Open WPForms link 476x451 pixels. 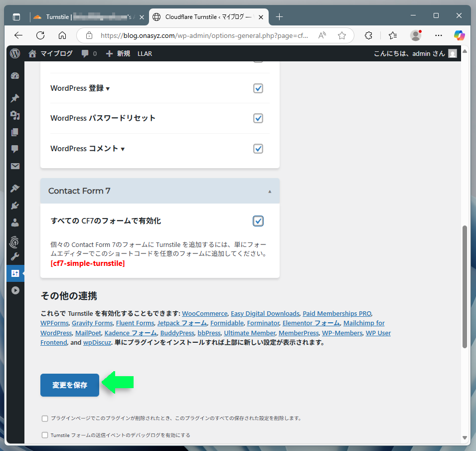click(x=55, y=323)
